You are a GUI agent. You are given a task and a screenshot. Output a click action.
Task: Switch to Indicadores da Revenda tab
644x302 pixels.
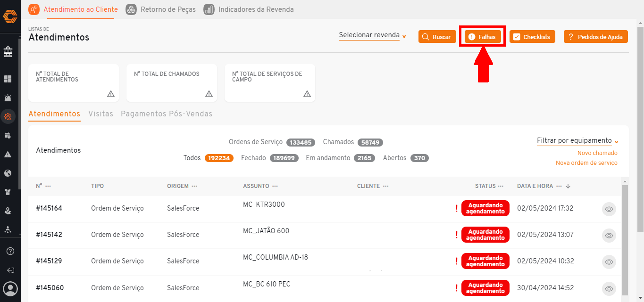tap(249, 9)
